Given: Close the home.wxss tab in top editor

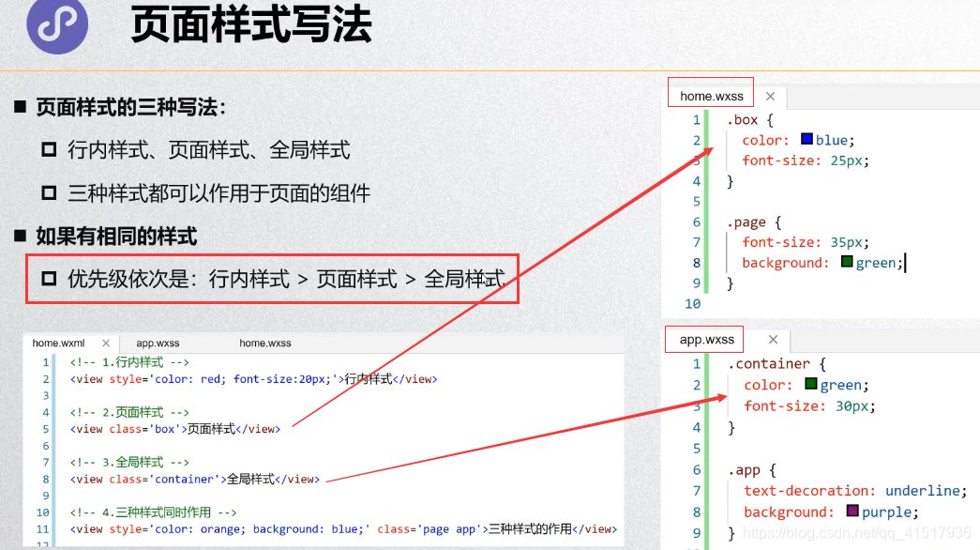Looking at the screenshot, I should click(x=770, y=97).
